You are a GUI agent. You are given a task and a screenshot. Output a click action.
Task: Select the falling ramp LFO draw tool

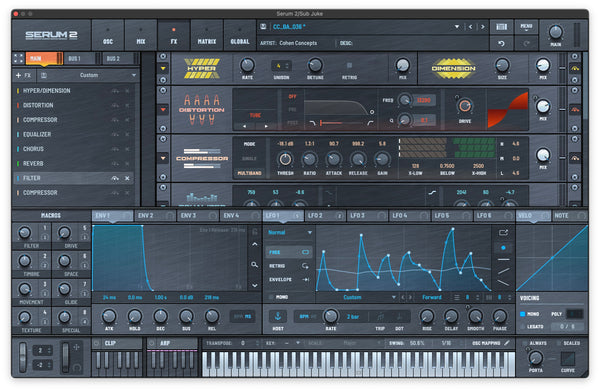click(x=503, y=283)
